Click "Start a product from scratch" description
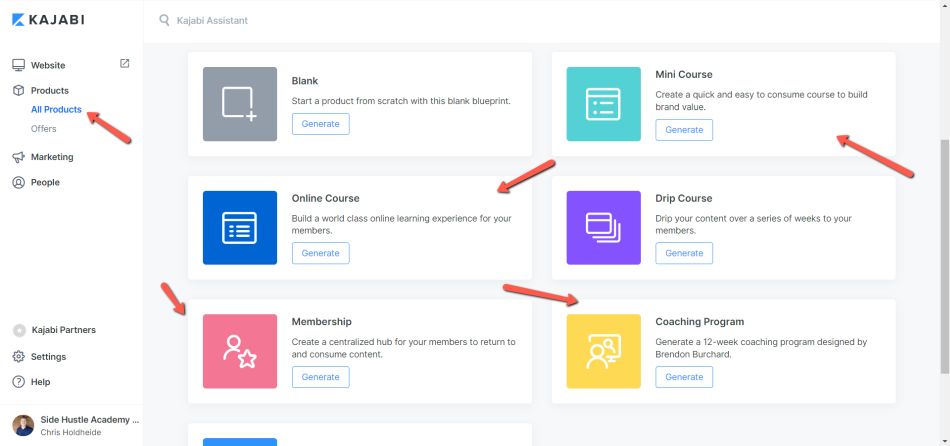 401,101
